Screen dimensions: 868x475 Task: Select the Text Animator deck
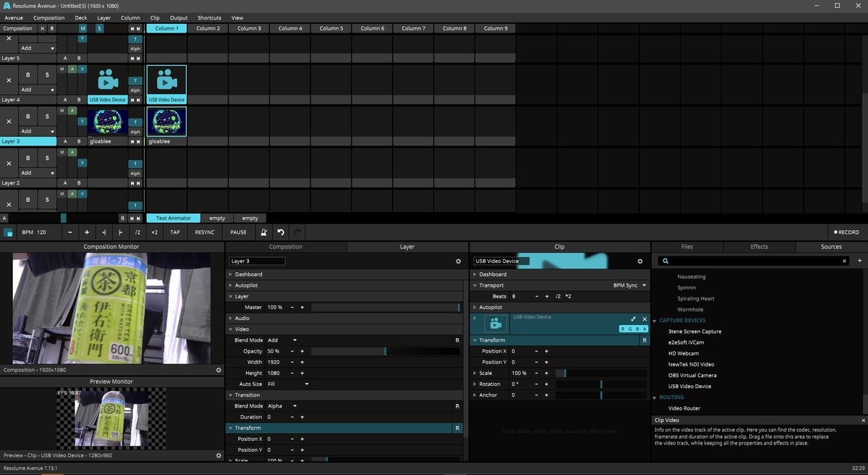174,218
